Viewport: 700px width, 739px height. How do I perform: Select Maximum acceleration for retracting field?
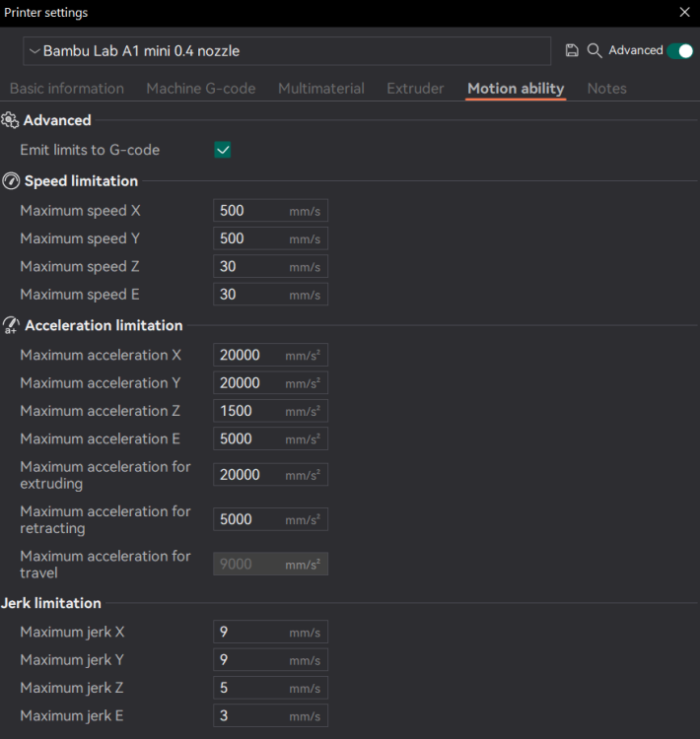pyautogui.click(x=250, y=519)
